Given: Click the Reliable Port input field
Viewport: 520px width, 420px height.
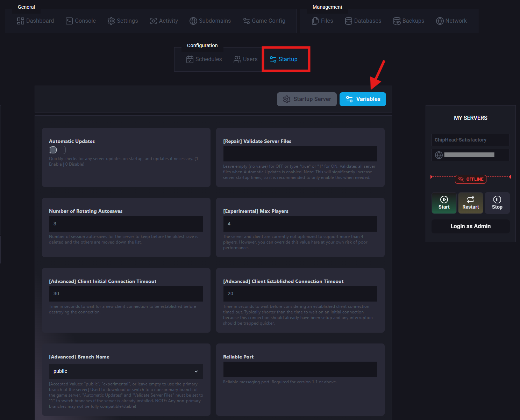Looking at the screenshot, I should pyautogui.click(x=300, y=369).
